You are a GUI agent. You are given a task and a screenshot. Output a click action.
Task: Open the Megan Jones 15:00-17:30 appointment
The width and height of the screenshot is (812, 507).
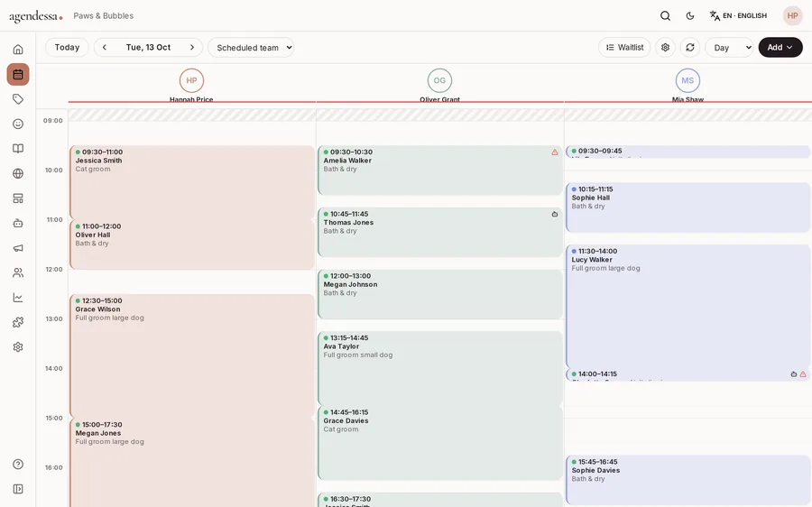tap(191, 463)
